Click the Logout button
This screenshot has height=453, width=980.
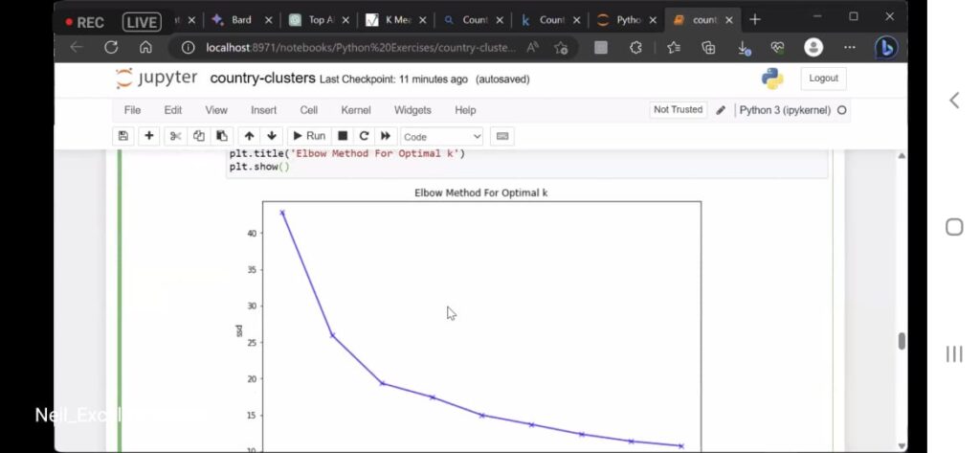click(823, 79)
